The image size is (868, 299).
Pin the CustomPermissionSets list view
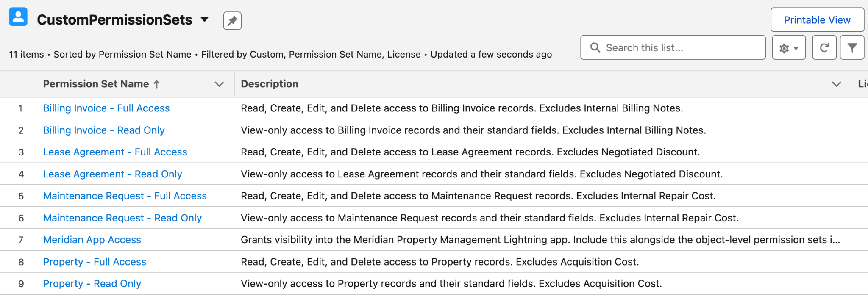(232, 21)
